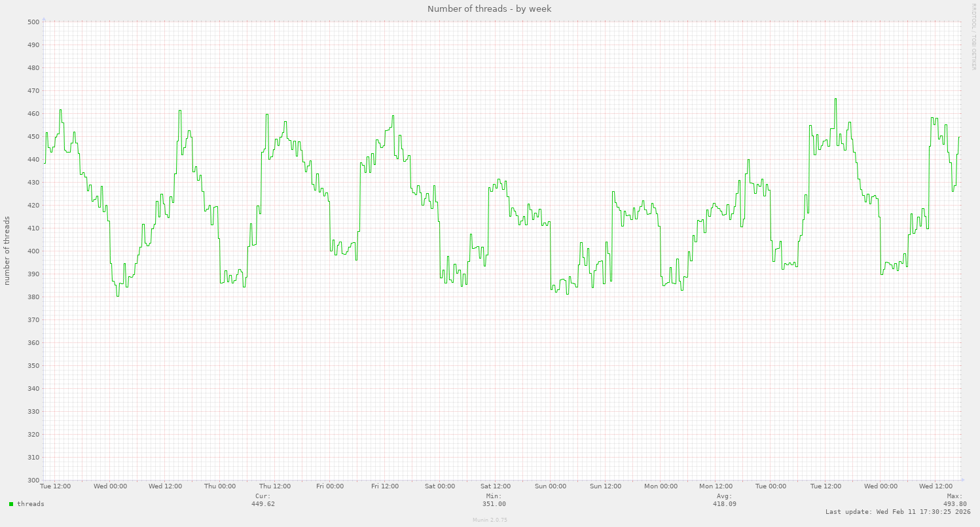
Task: Select the Cur value 449.62
Action: (263, 504)
